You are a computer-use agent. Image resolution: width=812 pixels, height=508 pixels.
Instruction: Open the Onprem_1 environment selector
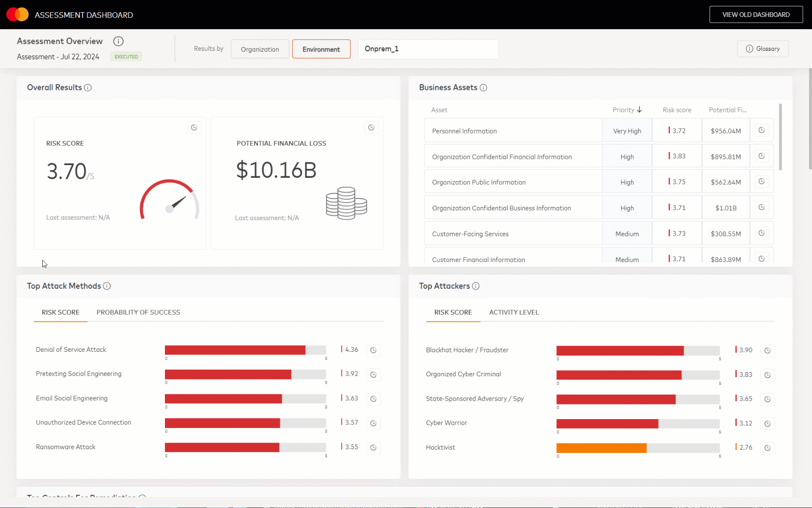click(x=428, y=49)
